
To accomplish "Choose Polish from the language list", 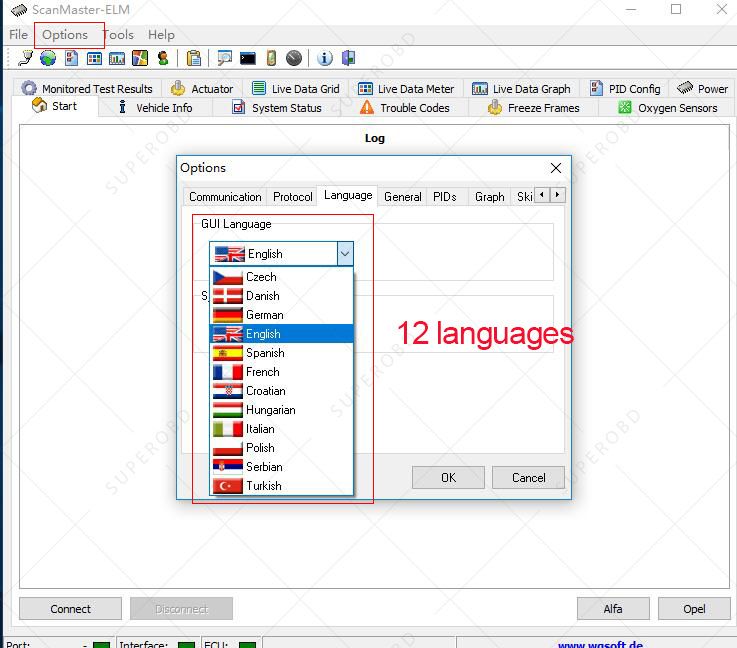I will (282, 448).
